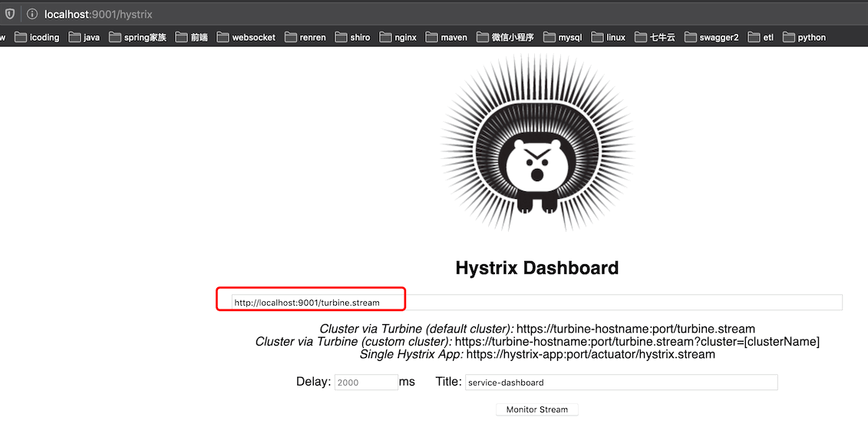Open the renren bookmarks folder

(x=305, y=37)
